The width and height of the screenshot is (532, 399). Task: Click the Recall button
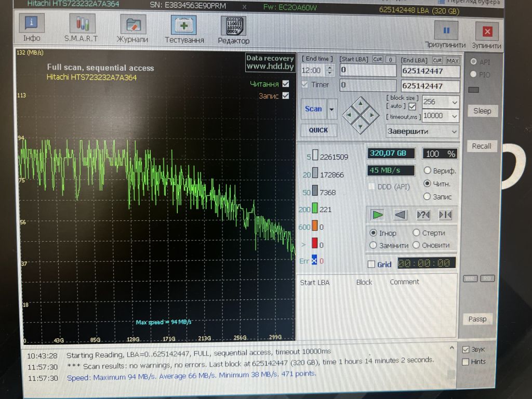pyautogui.click(x=482, y=146)
